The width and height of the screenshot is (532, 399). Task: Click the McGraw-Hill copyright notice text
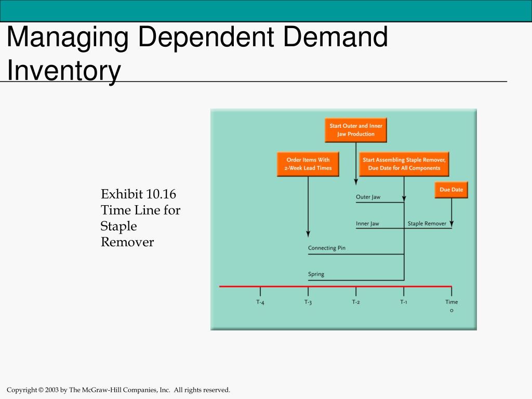[x=118, y=390]
